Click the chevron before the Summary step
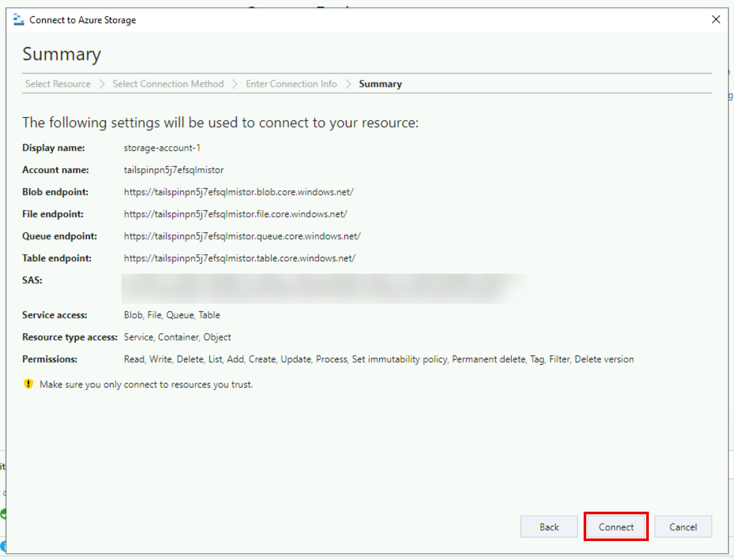Image resolution: width=734 pixels, height=560 pixels. tap(348, 84)
